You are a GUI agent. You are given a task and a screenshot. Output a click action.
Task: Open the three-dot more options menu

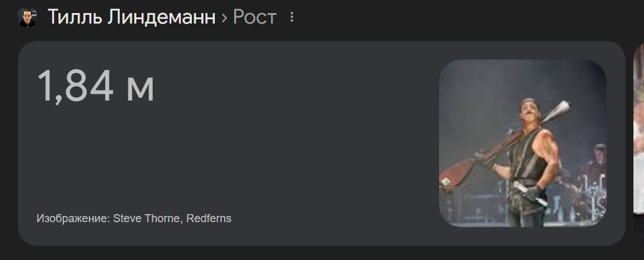292,17
